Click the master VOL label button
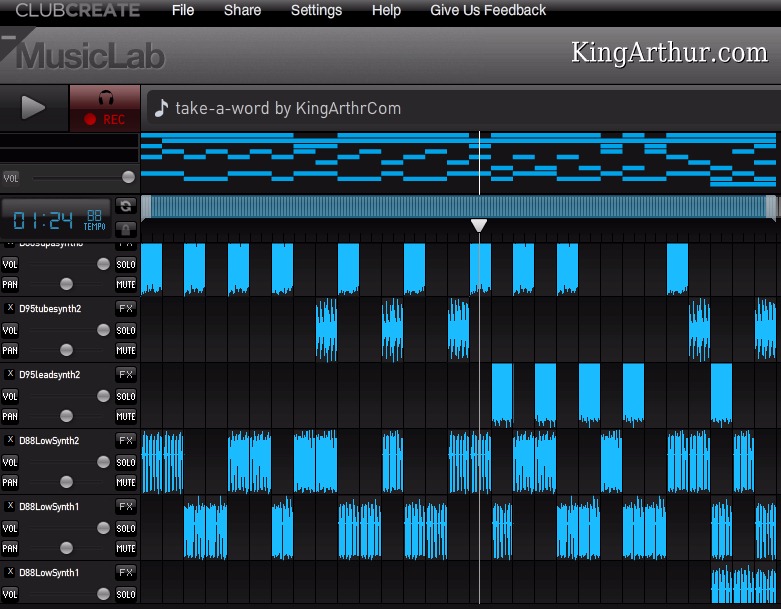781x609 pixels. click(x=10, y=178)
